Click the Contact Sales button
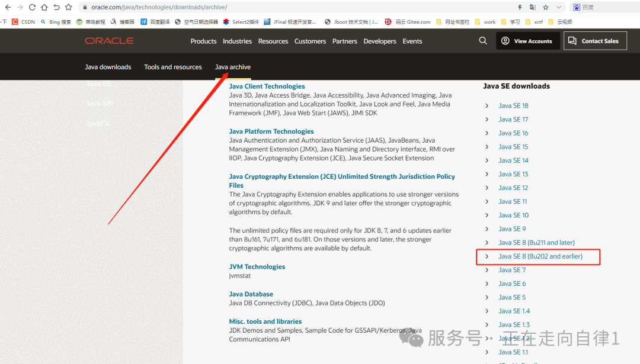The width and height of the screenshot is (640, 364). (x=594, y=41)
